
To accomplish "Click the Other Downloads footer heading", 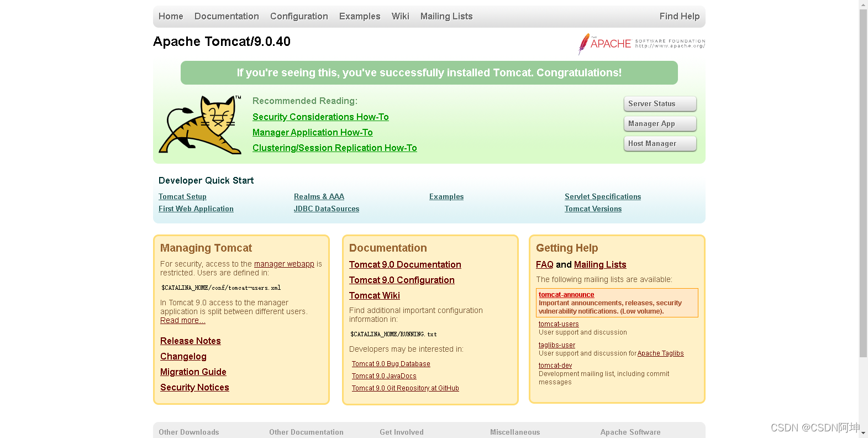I will (x=189, y=432).
